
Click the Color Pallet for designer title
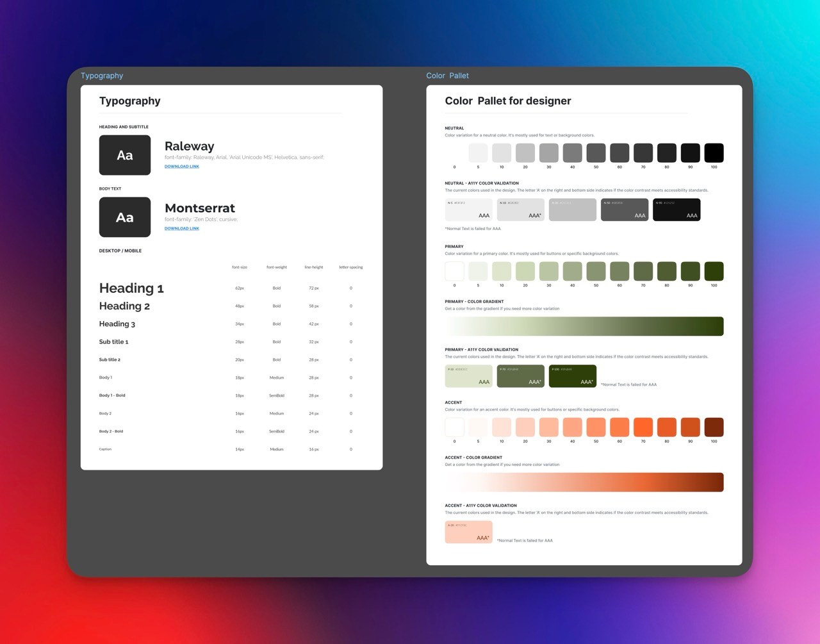click(x=508, y=101)
